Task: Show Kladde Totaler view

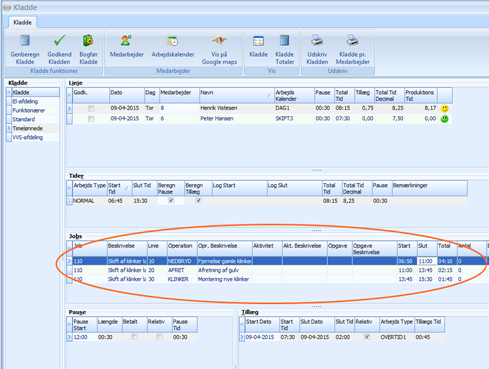Action: pos(284,41)
